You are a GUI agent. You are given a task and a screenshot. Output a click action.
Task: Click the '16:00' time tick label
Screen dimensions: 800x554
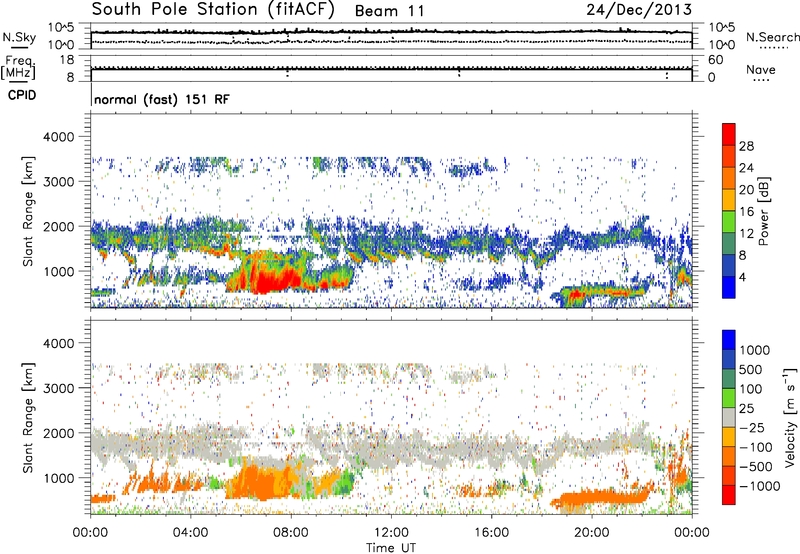[x=491, y=533]
